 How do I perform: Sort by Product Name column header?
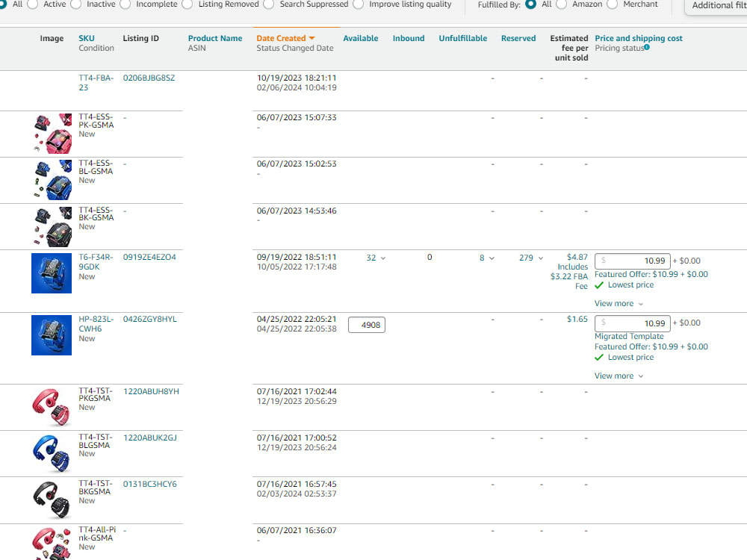coord(215,38)
